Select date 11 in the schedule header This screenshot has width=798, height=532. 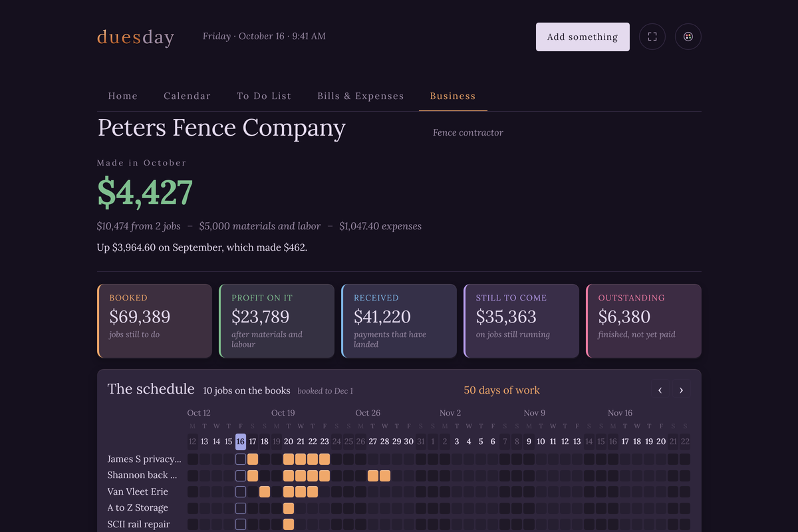tap(553, 442)
